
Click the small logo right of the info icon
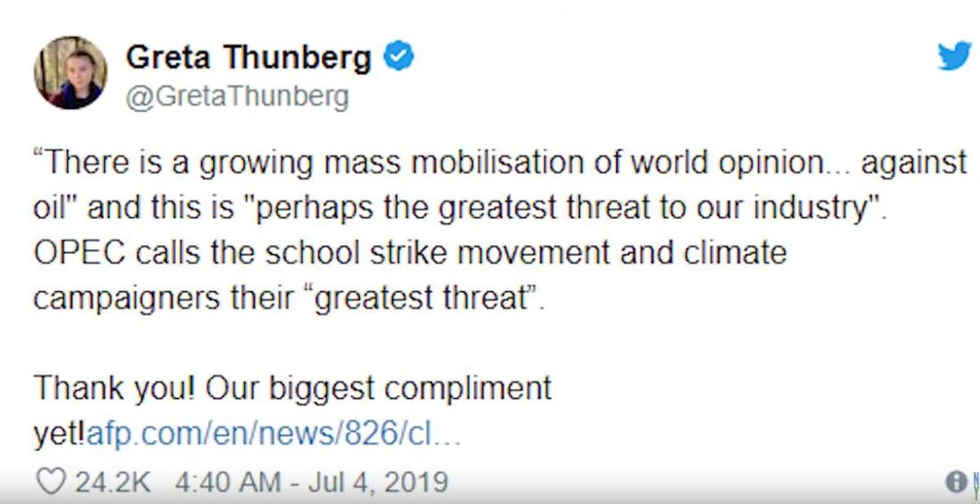tap(975, 482)
